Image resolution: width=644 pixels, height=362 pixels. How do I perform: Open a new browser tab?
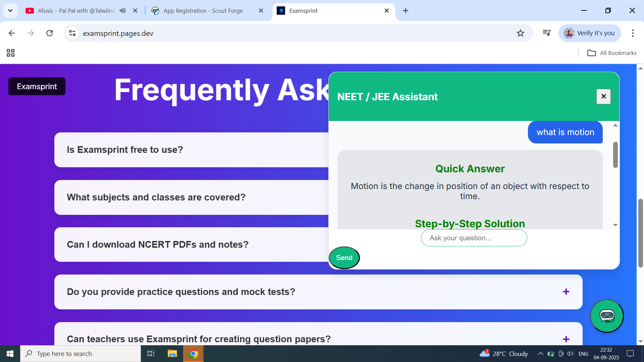coord(406,11)
